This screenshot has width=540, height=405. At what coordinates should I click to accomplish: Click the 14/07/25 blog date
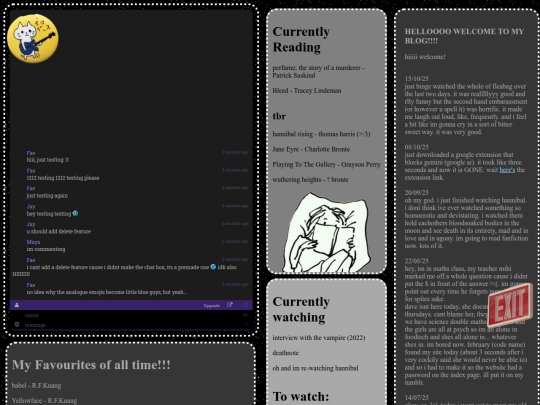pyautogui.click(x=417, y=398)
